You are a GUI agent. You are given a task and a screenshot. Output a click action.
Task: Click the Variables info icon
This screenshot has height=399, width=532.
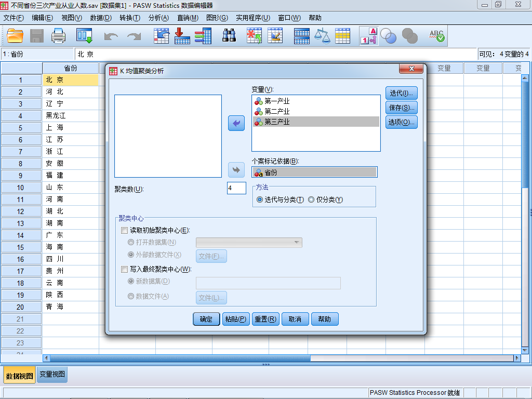point(203,36)
